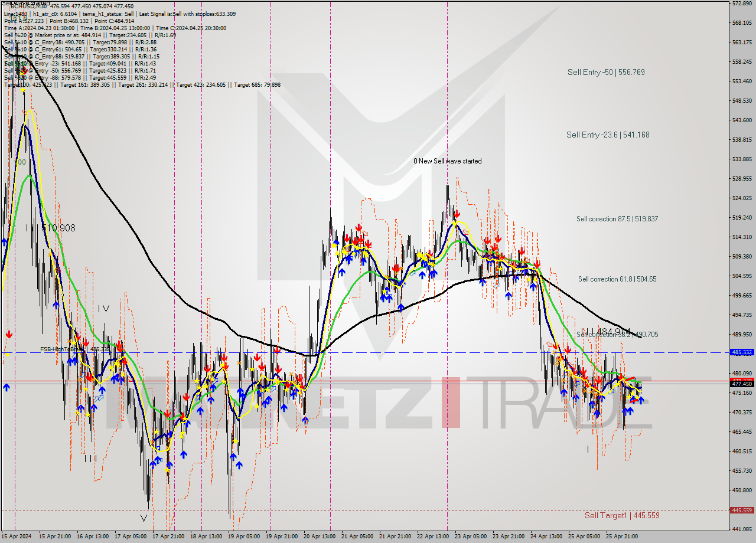Click the '0 New Sell wave started' annotation
The width and height of the screenshot is (756, 543).
pyautogui.click(x=448, y=161)
